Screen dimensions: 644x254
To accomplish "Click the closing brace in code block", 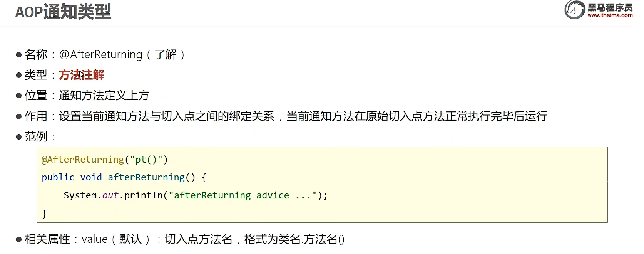I will tap(44, 213).
